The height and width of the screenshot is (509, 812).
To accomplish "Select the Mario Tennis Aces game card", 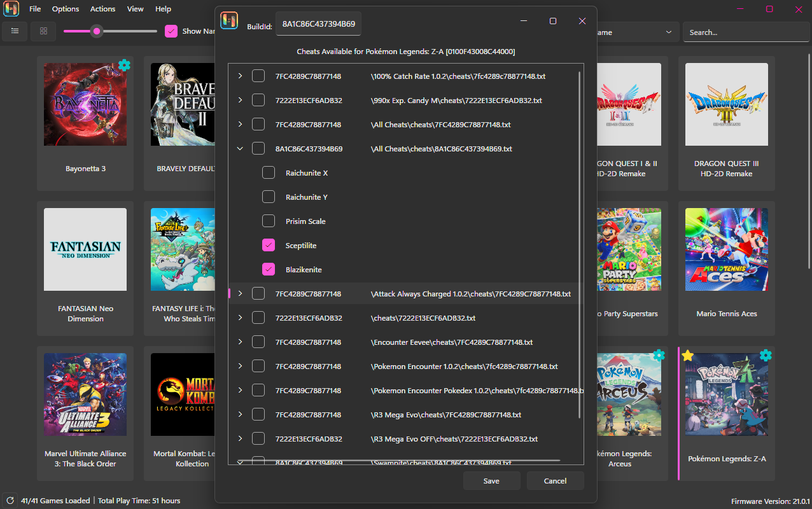I will pyautogui.click(x=727, y=268).
